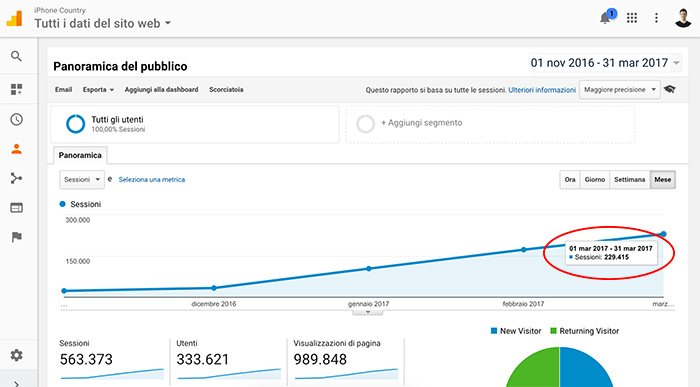Click Aggiungi alla dashboard

point(161,90)
